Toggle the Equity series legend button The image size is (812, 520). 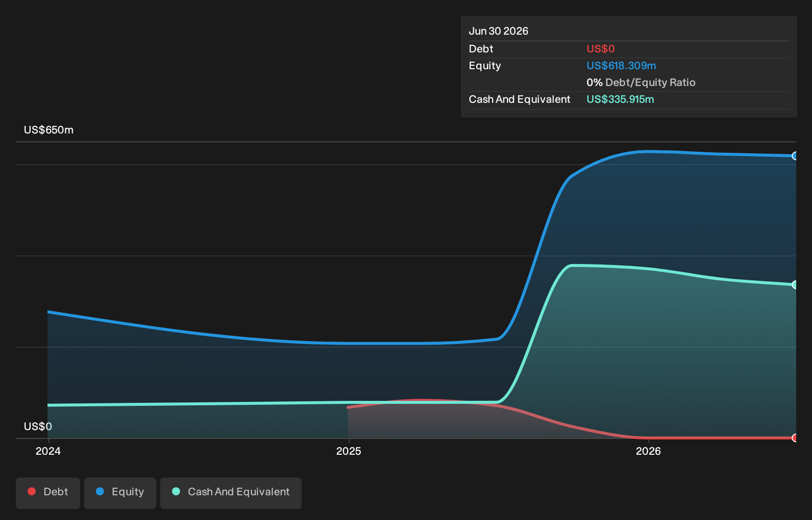(x=120, y=493)
